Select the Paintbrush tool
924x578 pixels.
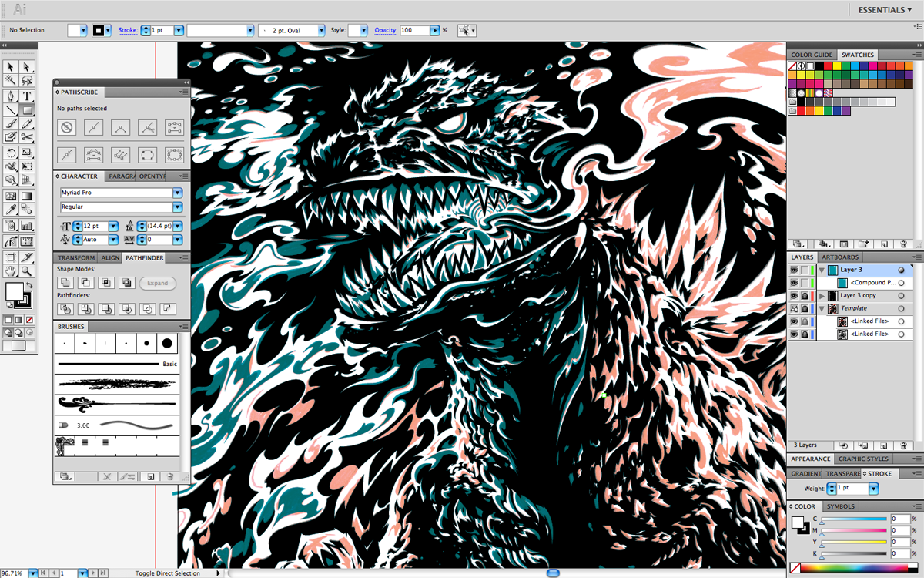tap(10, 123)
